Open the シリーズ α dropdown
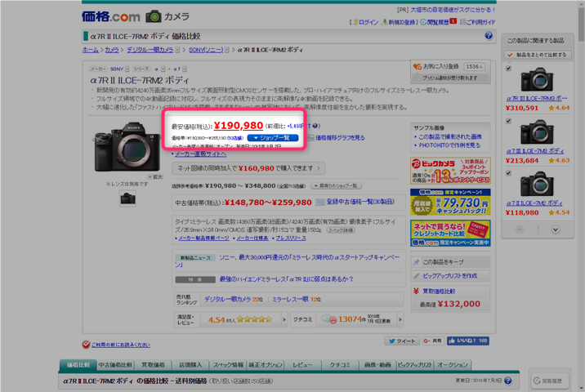Image resolution: width=585 pixels, height=392 pixels. point(163,69)
